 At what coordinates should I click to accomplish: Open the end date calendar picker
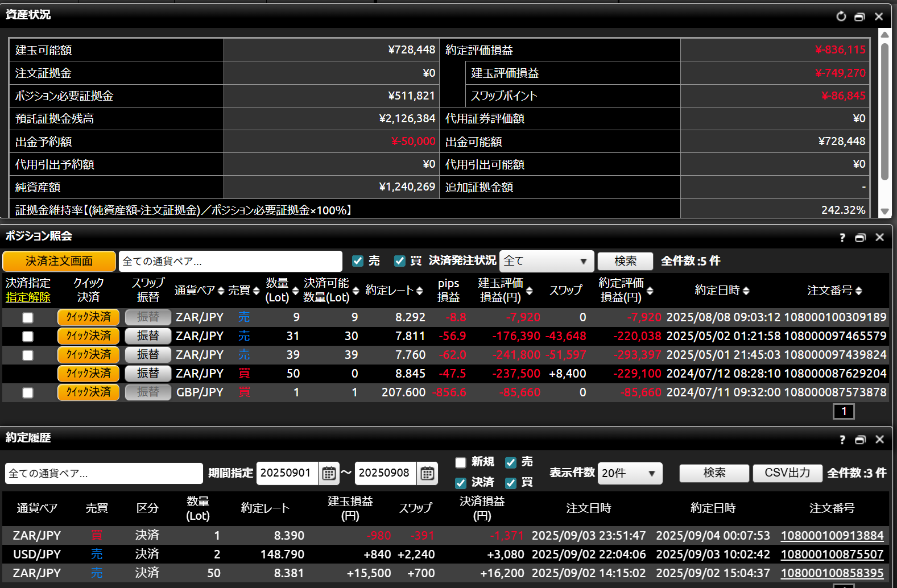(x=427, y=473)
